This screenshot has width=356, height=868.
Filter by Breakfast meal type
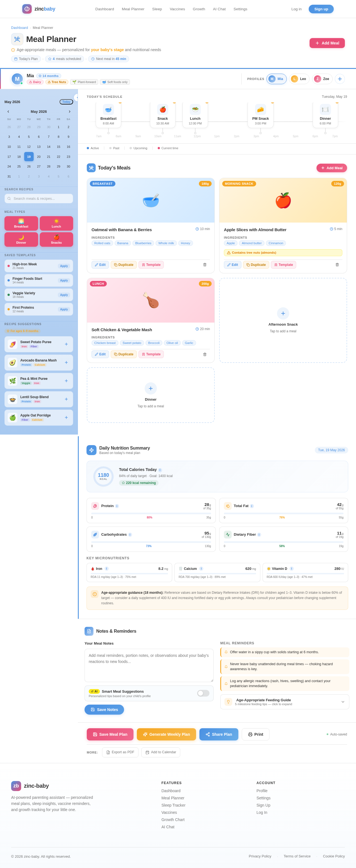coord(21,223)
